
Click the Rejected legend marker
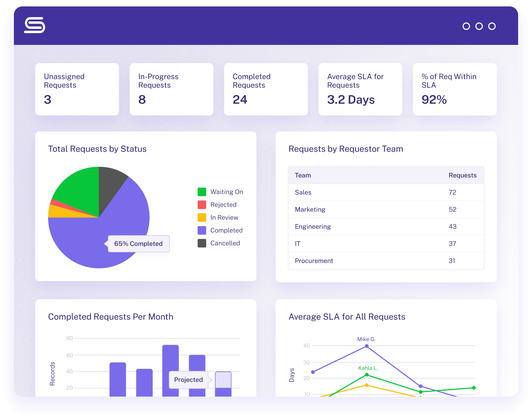[x=202, y=205]
